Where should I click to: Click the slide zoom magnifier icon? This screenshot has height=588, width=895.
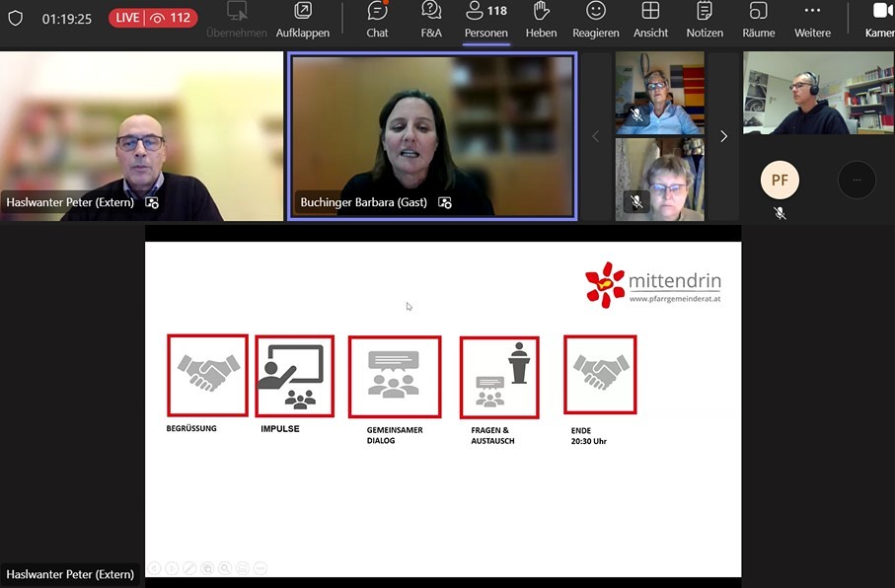pyautogui.click(x=225, y=568)
